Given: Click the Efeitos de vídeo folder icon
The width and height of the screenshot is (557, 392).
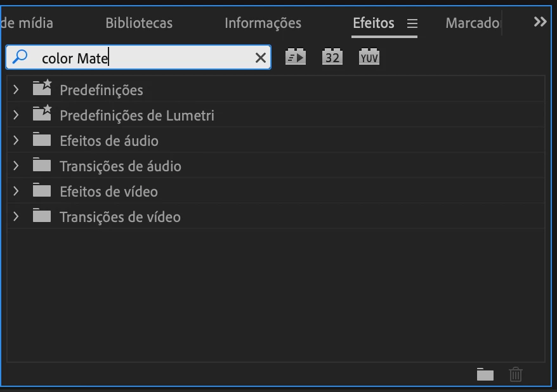Looking at the screenshot, I should pos(42,191).
